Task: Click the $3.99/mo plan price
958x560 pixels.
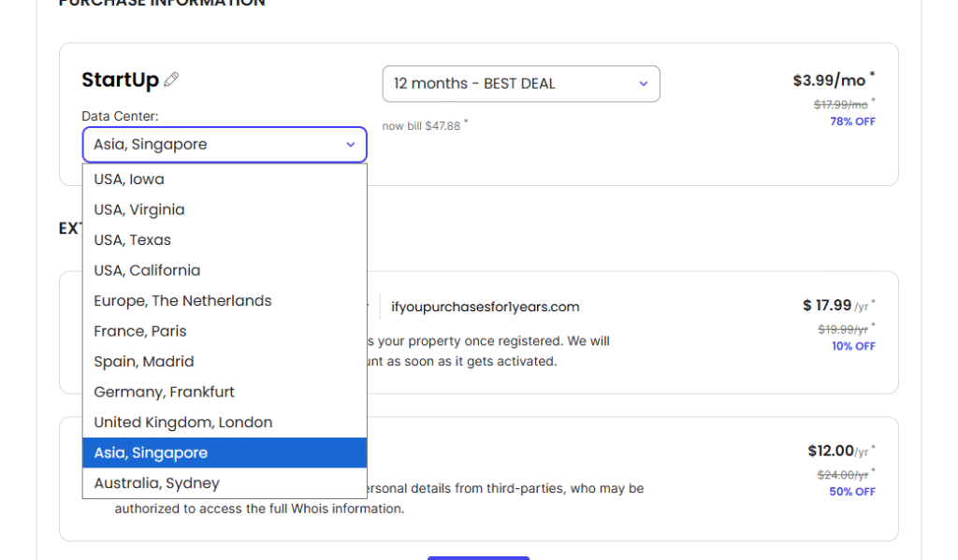Action: [x=829, y=80]
